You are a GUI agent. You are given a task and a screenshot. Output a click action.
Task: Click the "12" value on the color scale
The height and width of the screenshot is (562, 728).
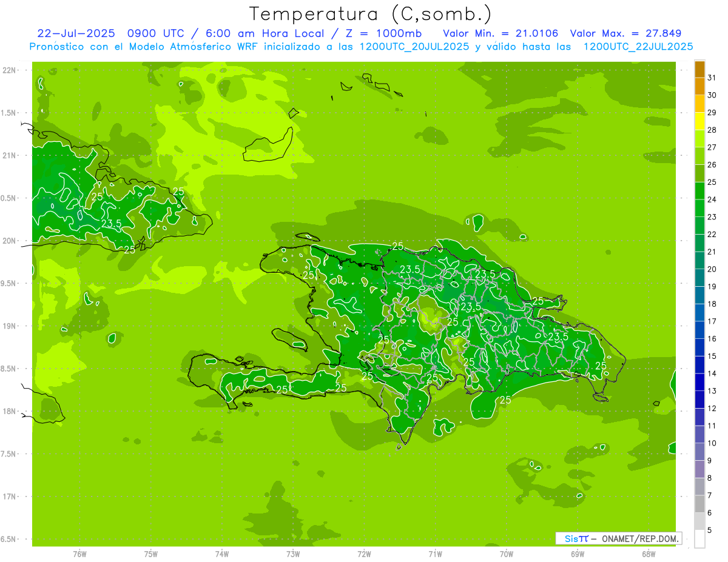(x=712, y=409)
